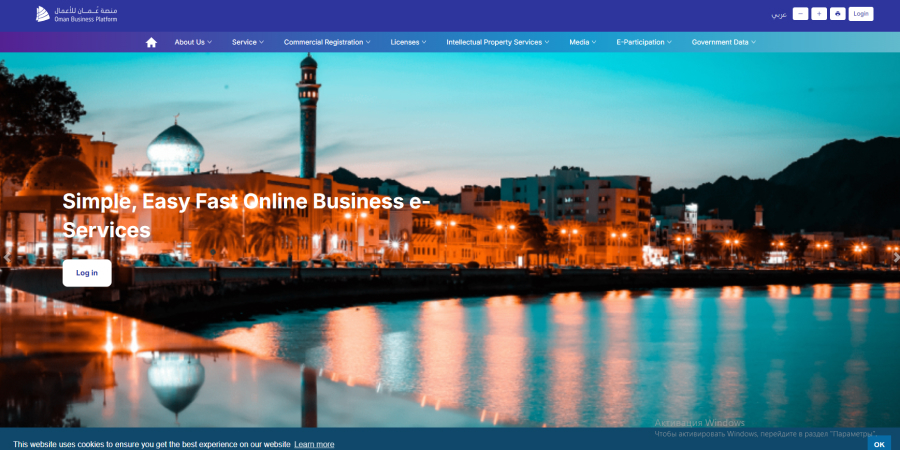Increase font size with plus button
Viewport: 900px width, 450px height.
[x=819, y=14]
